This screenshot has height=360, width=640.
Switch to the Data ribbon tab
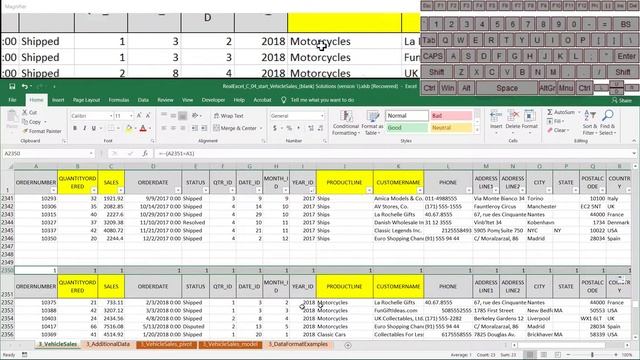pyautogui.click(x=143, y=100)
